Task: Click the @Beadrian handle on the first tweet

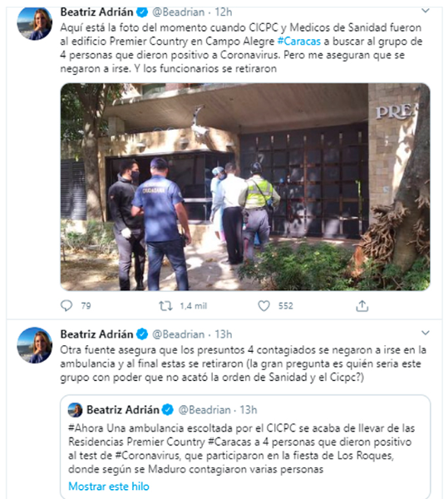Action: (178, 12)
